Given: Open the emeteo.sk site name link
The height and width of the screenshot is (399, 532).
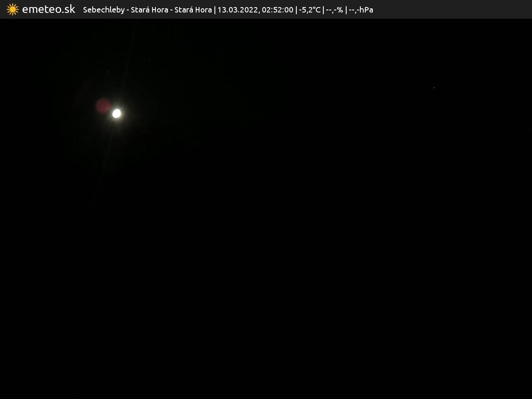Looking at the screenshot, I should pyautogui.click(x=49, y=9).
